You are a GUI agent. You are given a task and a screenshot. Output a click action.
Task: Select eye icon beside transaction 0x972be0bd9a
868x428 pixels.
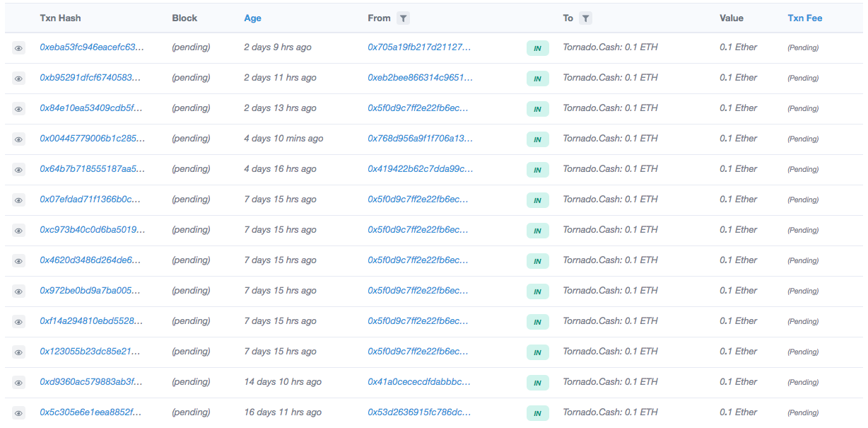pyautogui.click(x=18, y=291)
